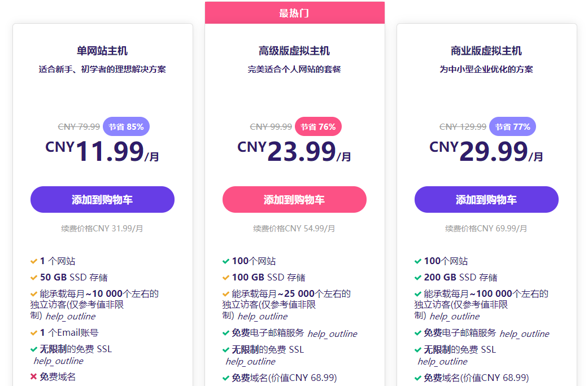The width and height of the screenshot is (588, 386).
Task: Click the 商业版虚拟主机 plan heading
Action: pos(486,51)
